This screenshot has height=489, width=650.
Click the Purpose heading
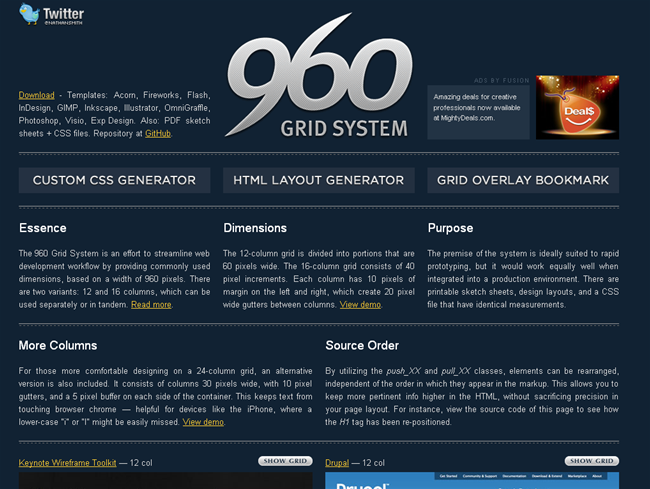point(450,228)
